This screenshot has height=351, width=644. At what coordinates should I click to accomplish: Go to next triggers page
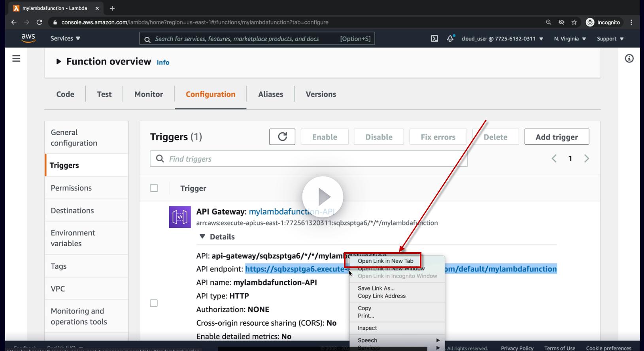pos(587,159)
